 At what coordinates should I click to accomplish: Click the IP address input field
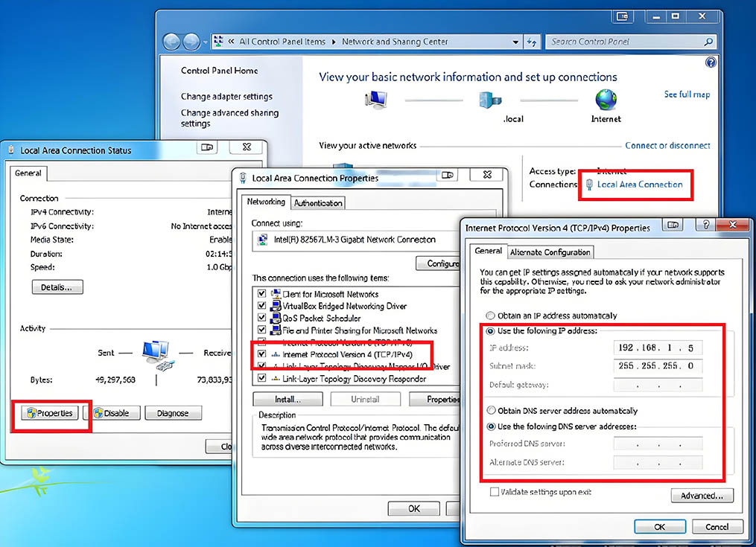(658, 348)
